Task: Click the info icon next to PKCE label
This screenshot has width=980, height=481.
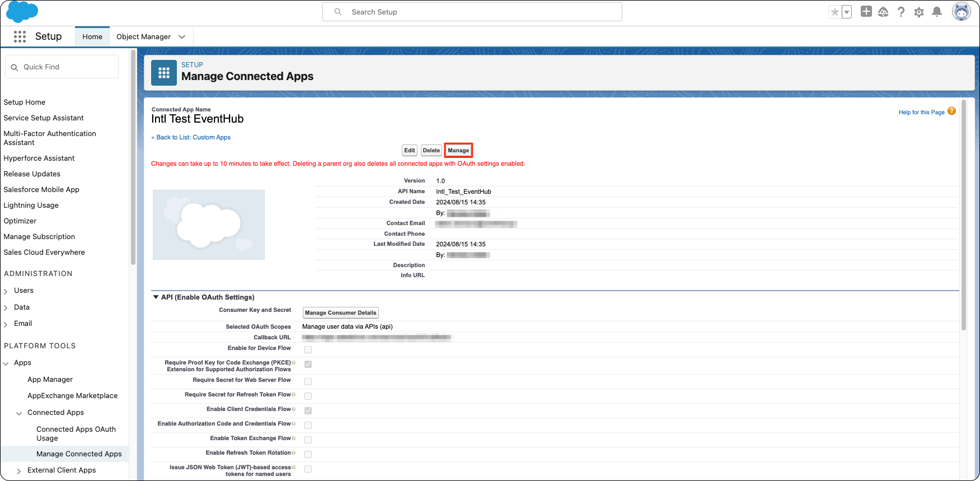Action: 294,362
